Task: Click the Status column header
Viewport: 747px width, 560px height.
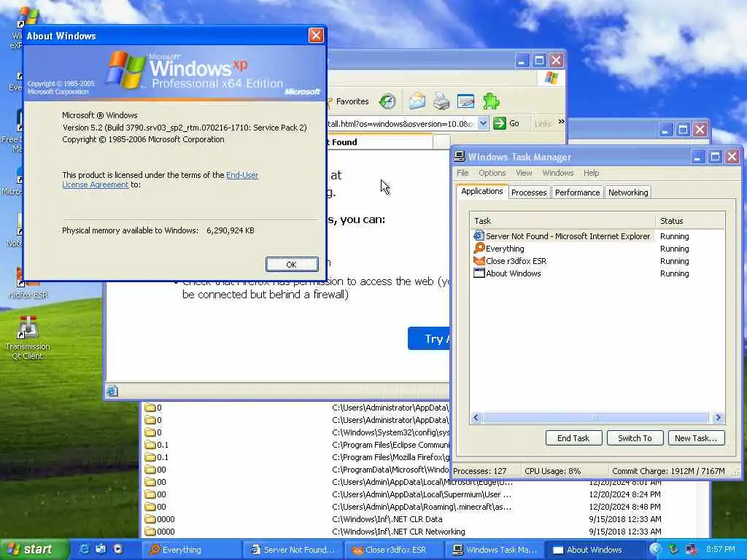Action: point(690,220)
